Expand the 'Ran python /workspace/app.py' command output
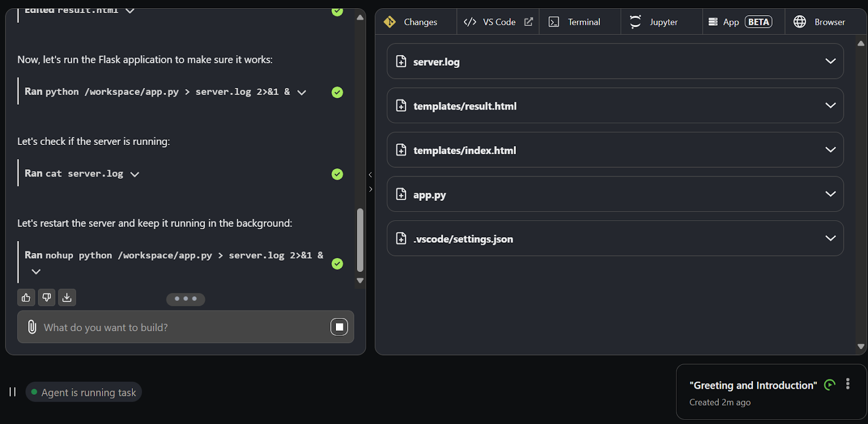Viewport: 868px width, 424px height. click(x=302, y=92)
